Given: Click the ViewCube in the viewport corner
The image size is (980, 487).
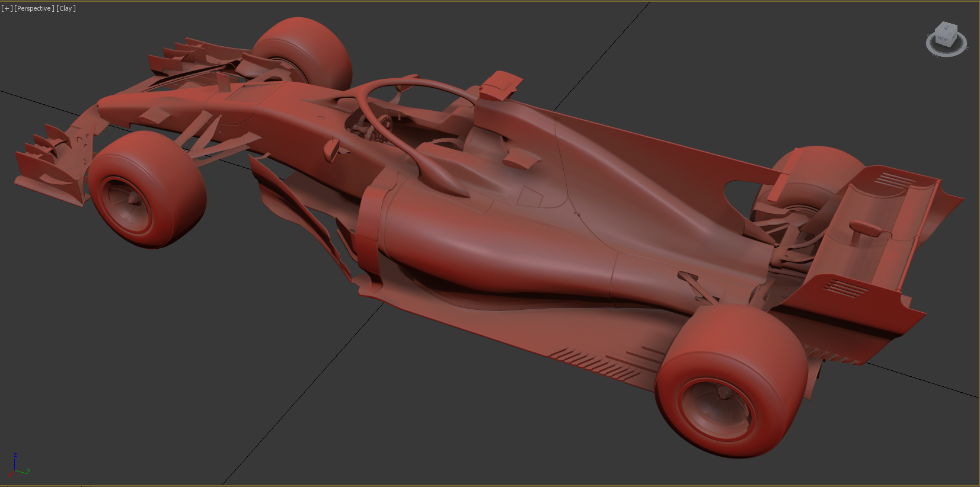Looking at the screenshot, I should click(945, 34).
